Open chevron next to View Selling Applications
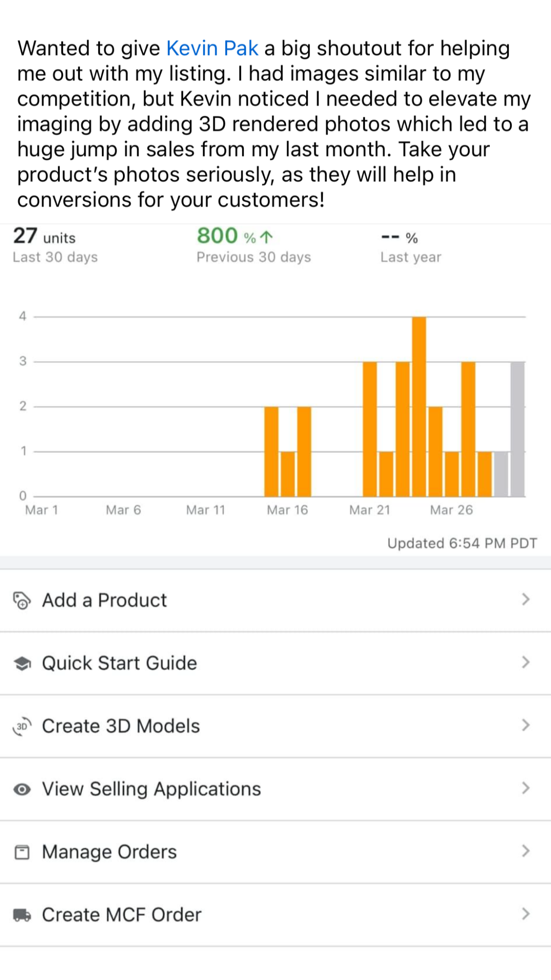Viewport: 551px width, 980px height. pyautogui.click(x=526, y=788)
